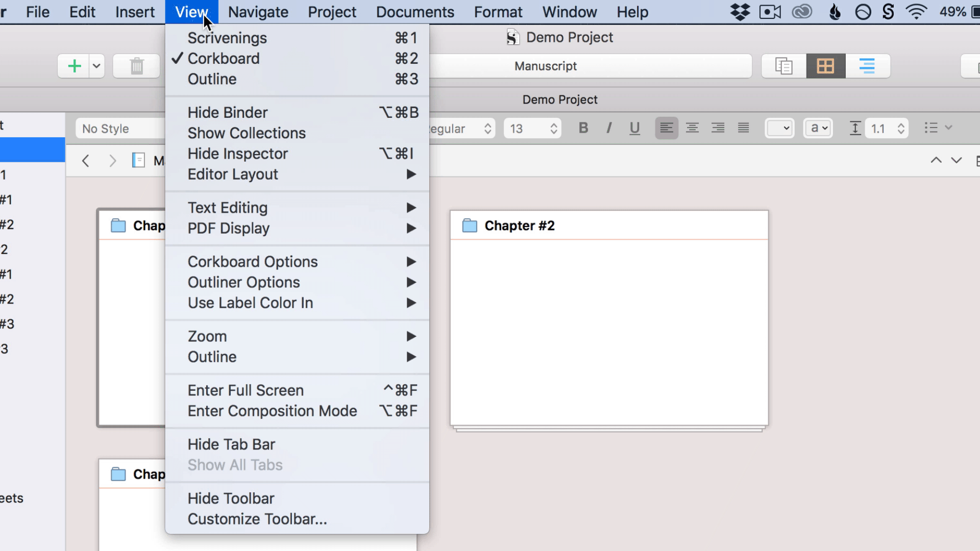Open the Format menu
980x551 pixels.
[x=498, y=12]
